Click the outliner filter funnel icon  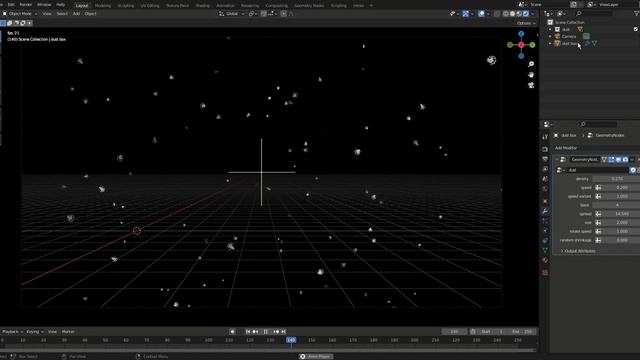(x=636, y=13)
